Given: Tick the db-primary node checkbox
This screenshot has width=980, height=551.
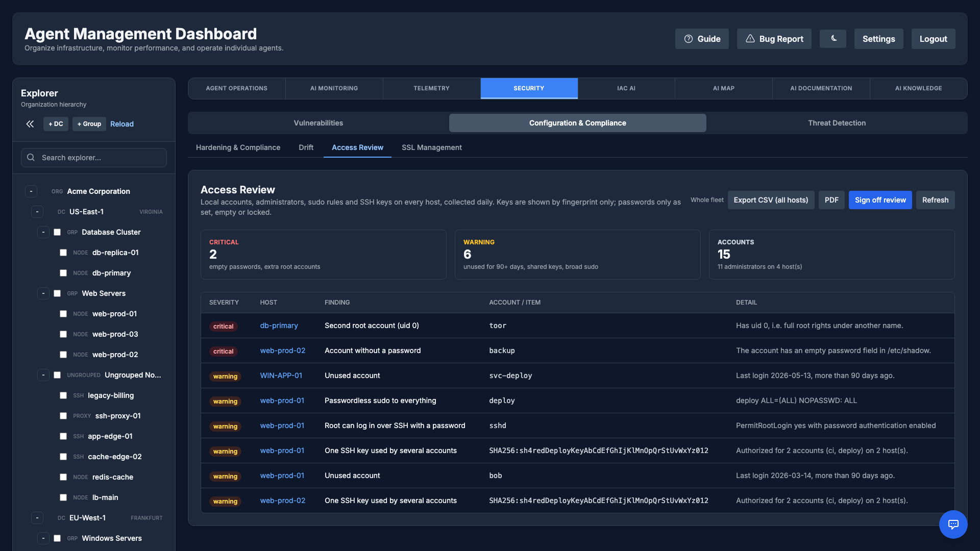Looking at the screenshot, I should [63, 273].
